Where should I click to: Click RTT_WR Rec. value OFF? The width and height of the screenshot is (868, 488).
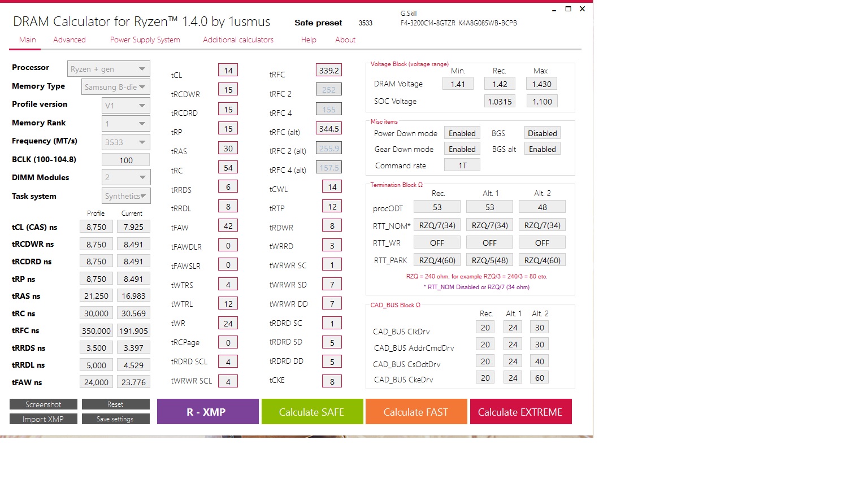coord(437,243)
